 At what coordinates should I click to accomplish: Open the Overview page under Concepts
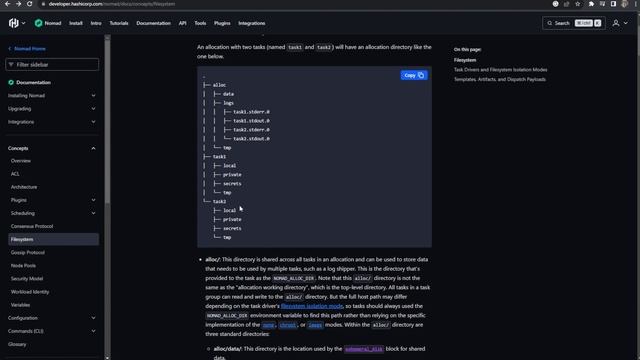pyautogui.click(x=21, y=161)
